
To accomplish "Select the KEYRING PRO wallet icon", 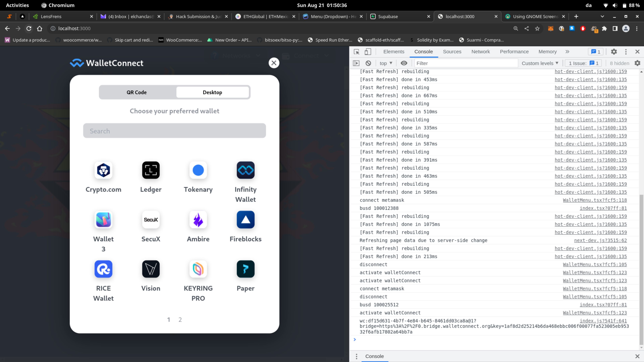I will tap(198, 269).
